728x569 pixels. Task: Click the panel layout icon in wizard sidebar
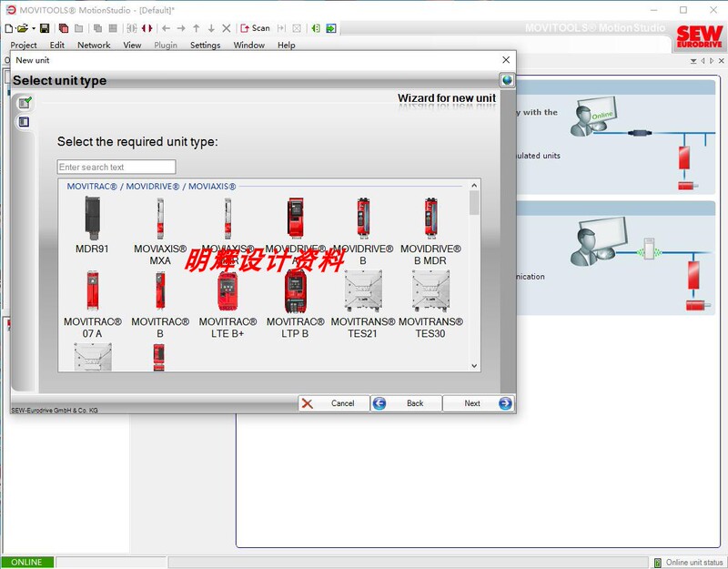pos(25,122)
